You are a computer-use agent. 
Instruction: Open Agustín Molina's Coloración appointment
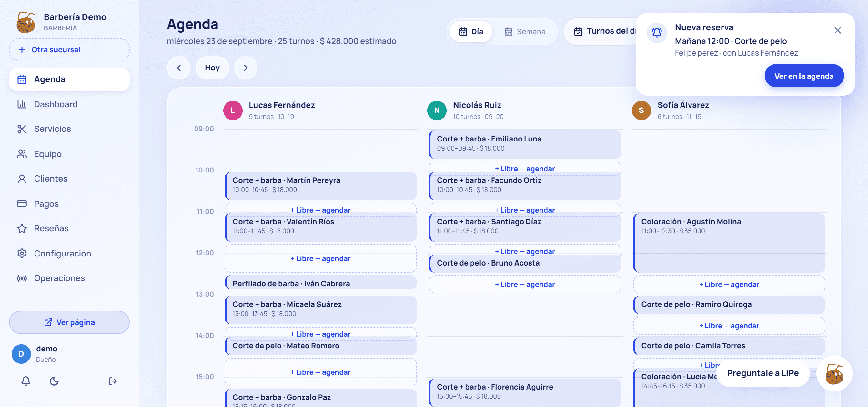click(729, 243)
